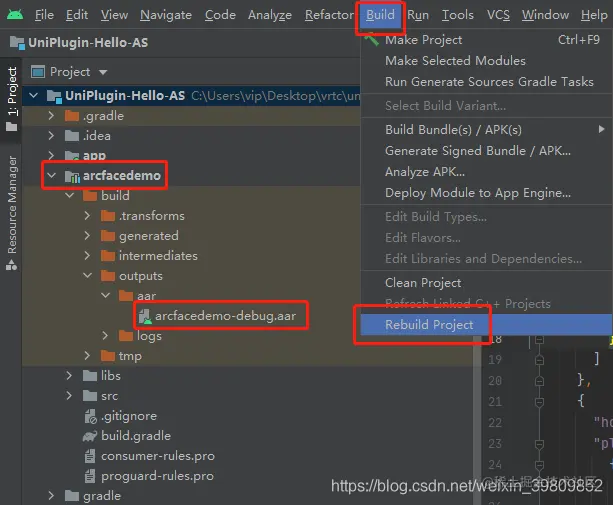
Task: Collapse the outputs folder
Action: click(x=88, y=276)
